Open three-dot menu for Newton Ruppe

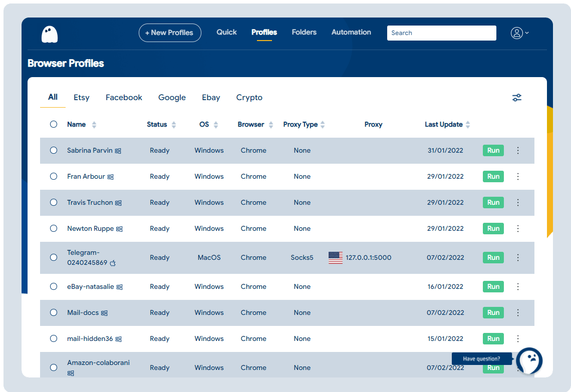(518, 229)
